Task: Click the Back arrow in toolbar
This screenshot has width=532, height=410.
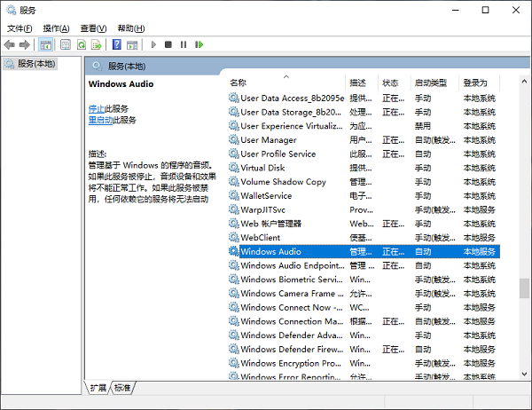Action: [10, 44]
